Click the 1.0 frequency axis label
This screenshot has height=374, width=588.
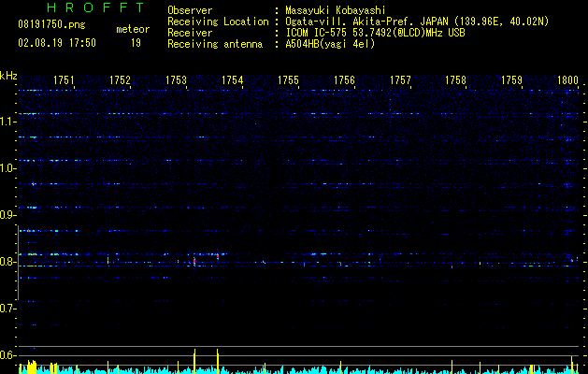[x=7, y=168]
